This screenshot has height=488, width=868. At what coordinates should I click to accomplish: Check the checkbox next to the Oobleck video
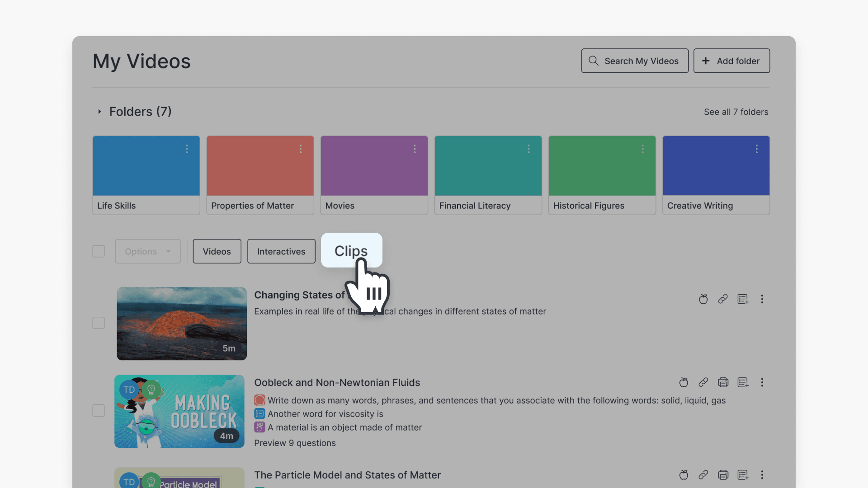98,410
